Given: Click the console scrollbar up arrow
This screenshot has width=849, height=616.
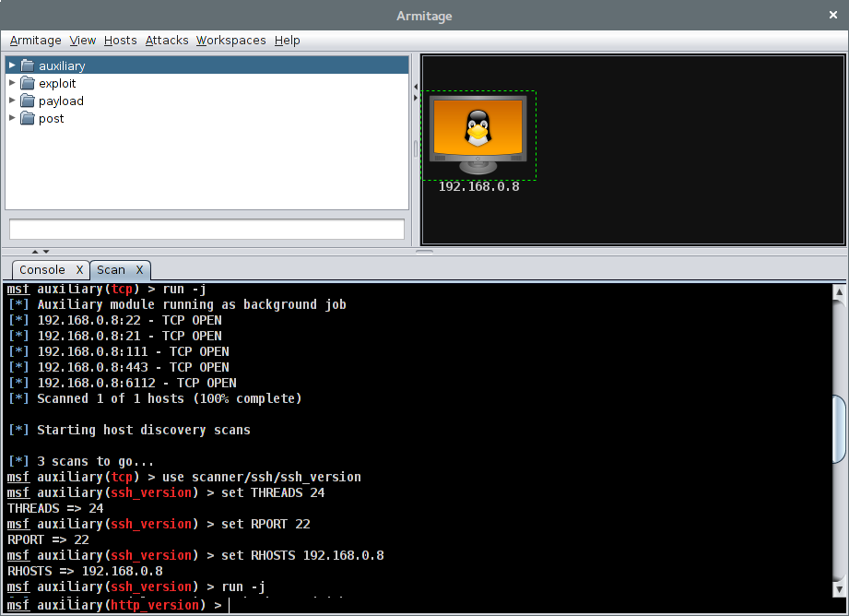Looking at the screenshot, I should coord(839,292).
